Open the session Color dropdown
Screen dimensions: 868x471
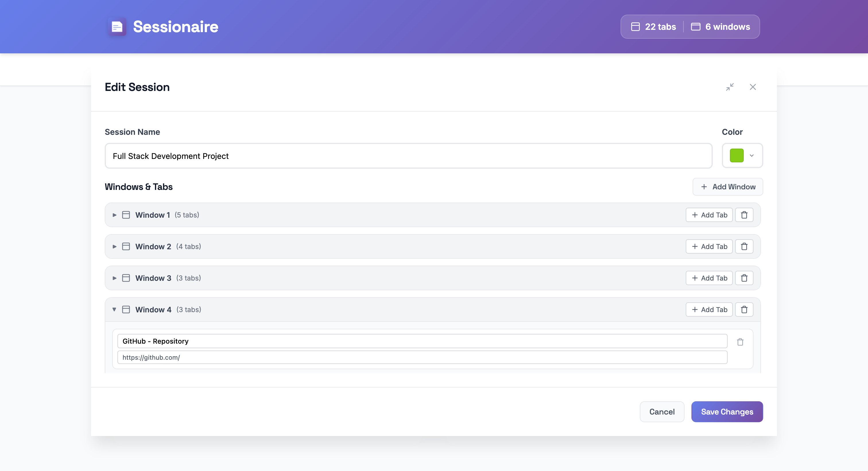point(751,155)
